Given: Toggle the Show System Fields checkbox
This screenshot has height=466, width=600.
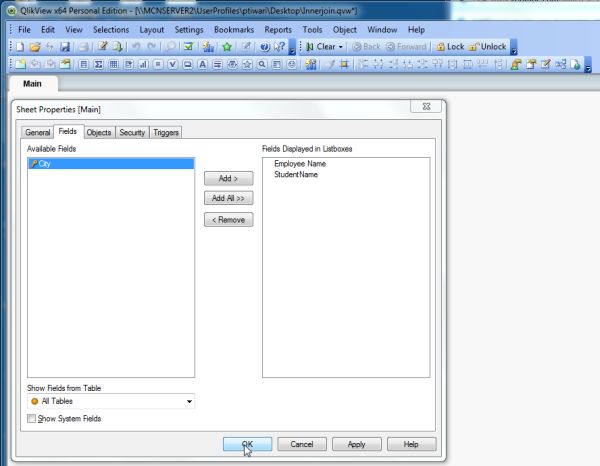Looking at the screenshot, I should tap(31, 418).
